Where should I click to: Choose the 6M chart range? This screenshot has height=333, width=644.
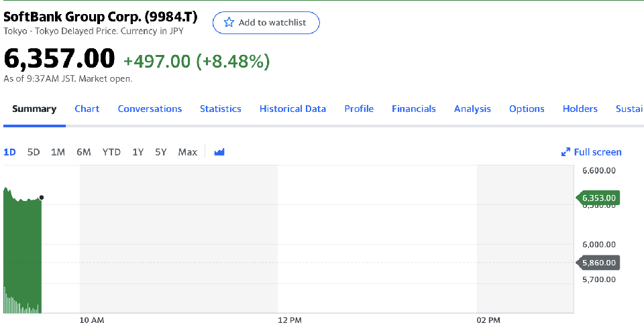(x=84, y=152)
